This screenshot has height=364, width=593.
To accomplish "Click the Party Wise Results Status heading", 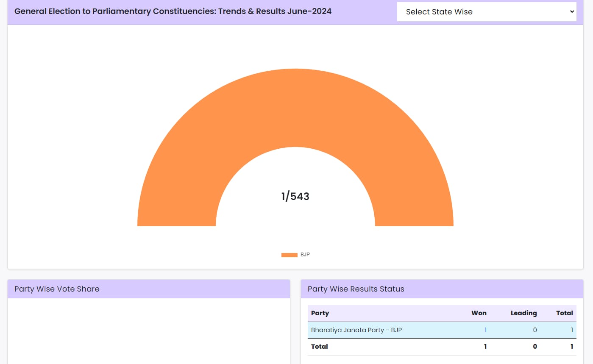I will pyautogui.click(x=356, y=289).
